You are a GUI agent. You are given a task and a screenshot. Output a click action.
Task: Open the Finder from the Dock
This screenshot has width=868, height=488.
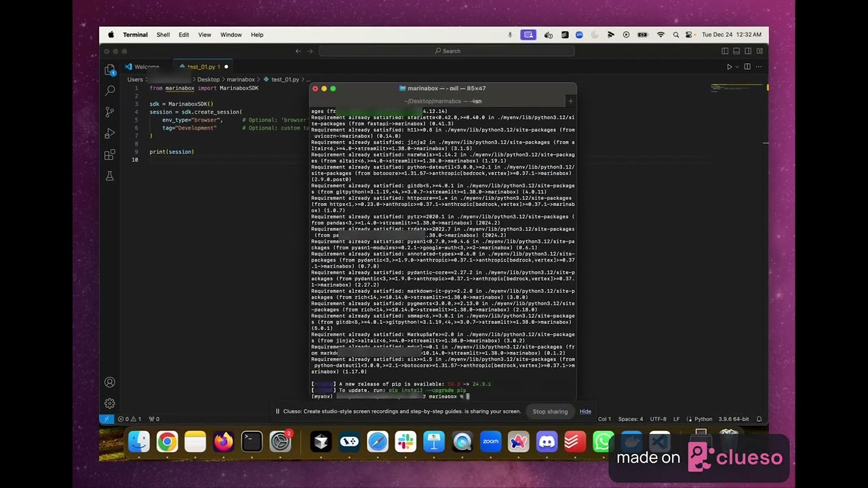(139, 441)
